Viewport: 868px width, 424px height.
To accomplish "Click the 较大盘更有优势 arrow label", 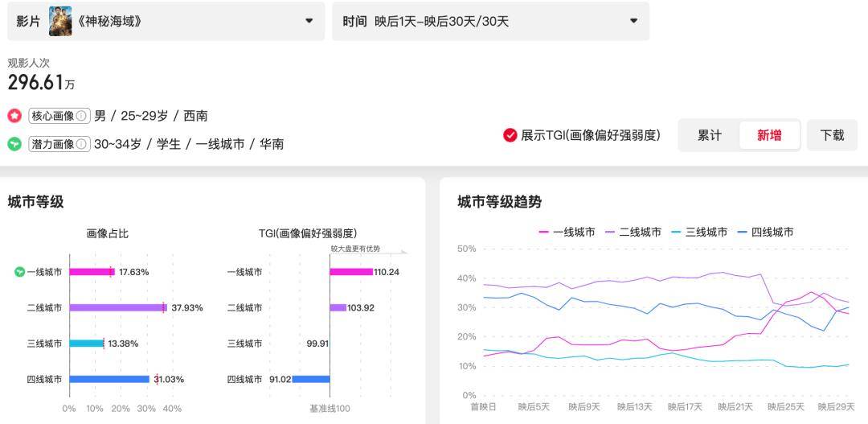I will pos(355,249).
